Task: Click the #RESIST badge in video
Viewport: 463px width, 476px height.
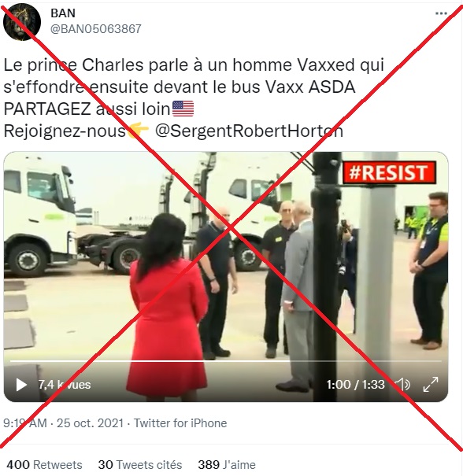Action: tap(390, 172)
